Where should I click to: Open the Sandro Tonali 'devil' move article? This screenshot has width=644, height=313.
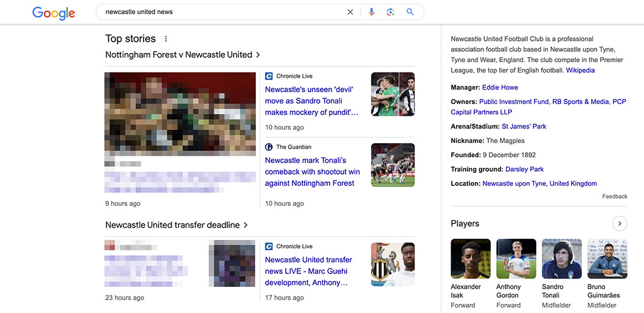point(311,101)
